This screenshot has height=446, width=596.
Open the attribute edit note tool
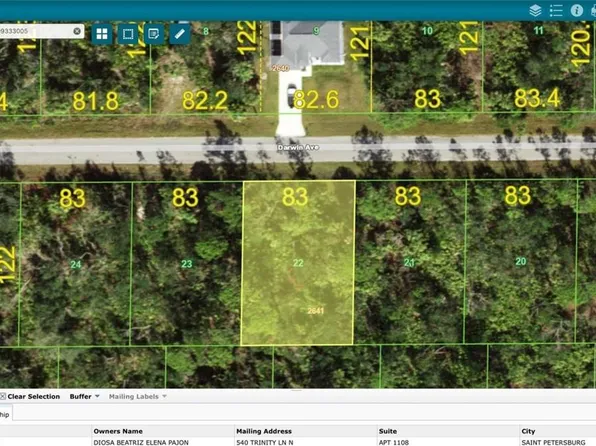pyautogui.click(x=154, y=34)
